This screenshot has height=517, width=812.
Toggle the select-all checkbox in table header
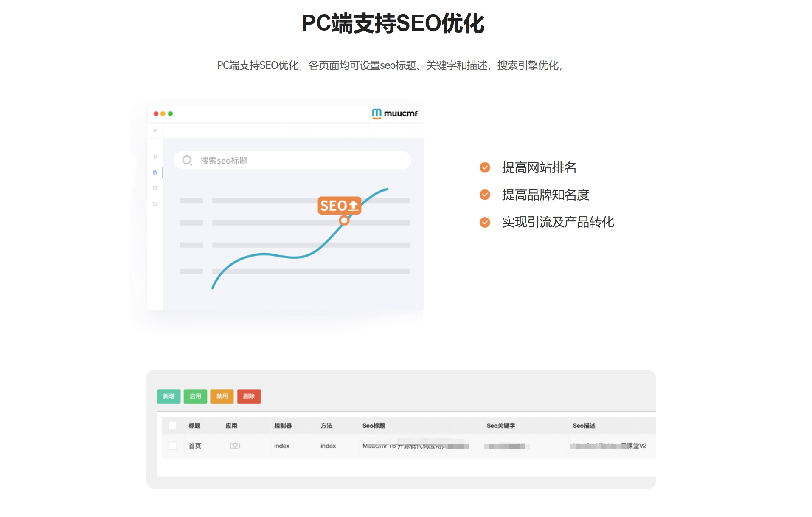pos(172,425)
